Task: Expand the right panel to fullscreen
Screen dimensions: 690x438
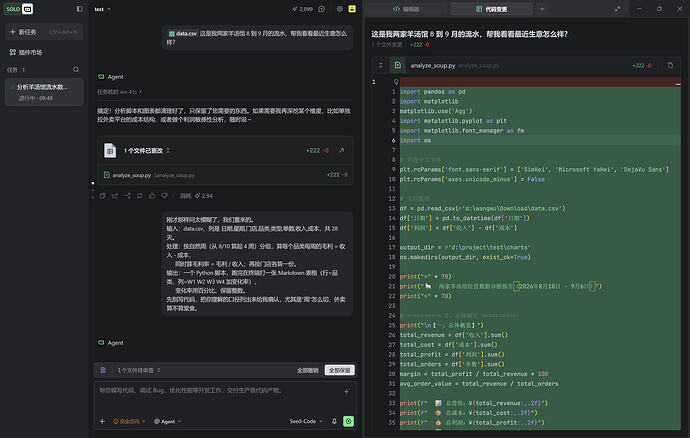Action: pos(617,9)
